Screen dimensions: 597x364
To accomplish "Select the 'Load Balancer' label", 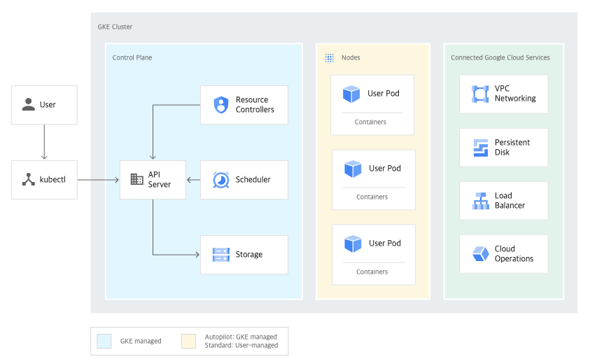I will 510,201.
